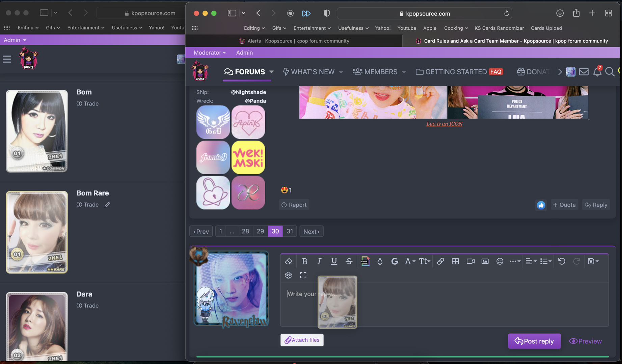The height and width of the screenshot is (364, 622).
Task: Undo the last edit in the reply editor
Action: 562,261
